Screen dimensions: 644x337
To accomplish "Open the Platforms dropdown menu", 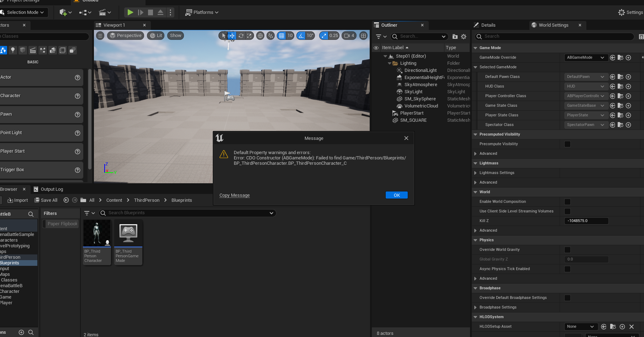I will [x=202, y=12].
